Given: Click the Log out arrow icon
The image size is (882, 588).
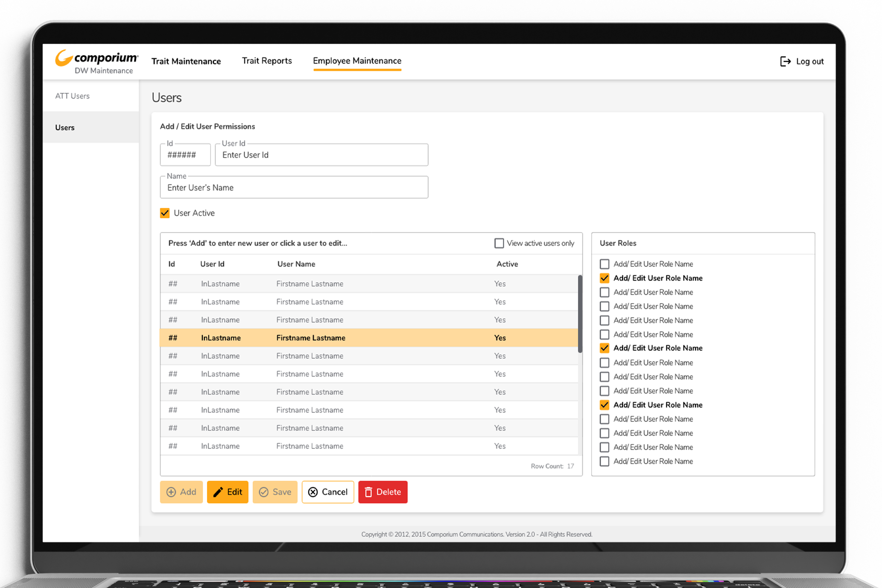Looking at the screenshot, I should [785, 61].
